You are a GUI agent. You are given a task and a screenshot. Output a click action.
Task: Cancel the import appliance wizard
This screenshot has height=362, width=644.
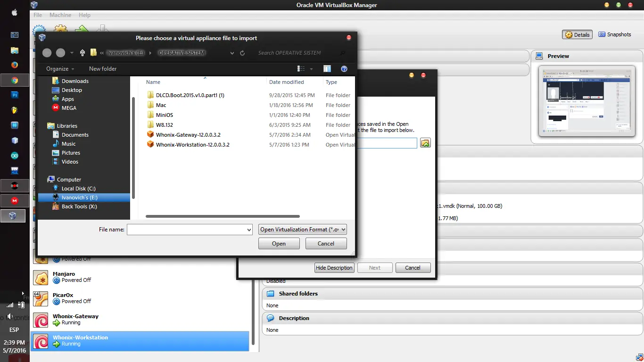point(413,268)
